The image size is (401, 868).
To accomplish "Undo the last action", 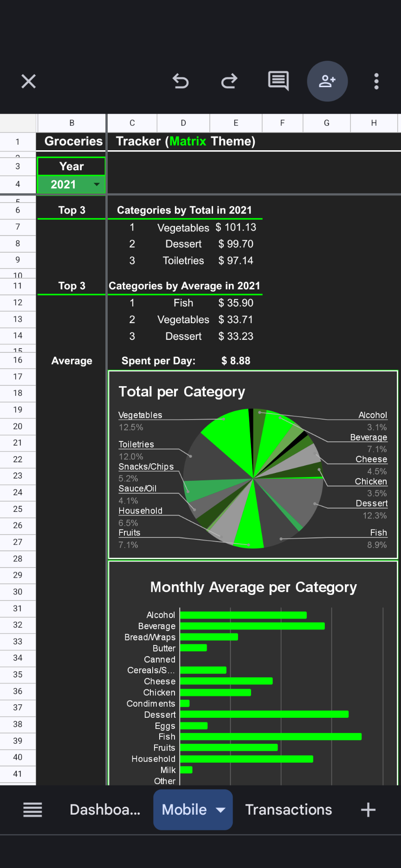I will (x=181, y=81).
